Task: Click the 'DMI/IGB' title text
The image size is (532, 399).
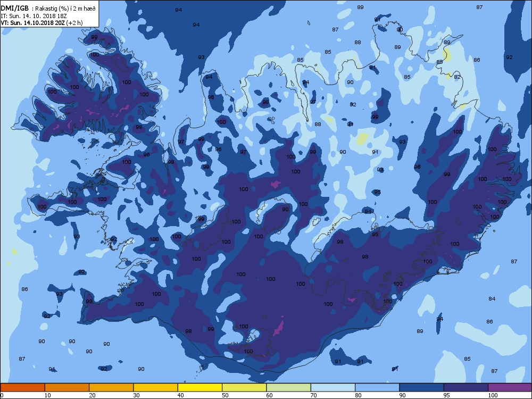Action: (x=14, y=9)
